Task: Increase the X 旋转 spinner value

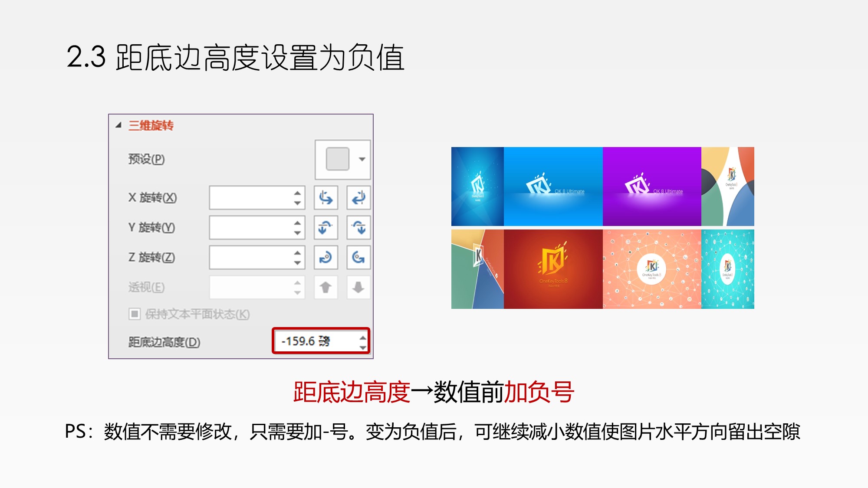Action: coord(297,193)
